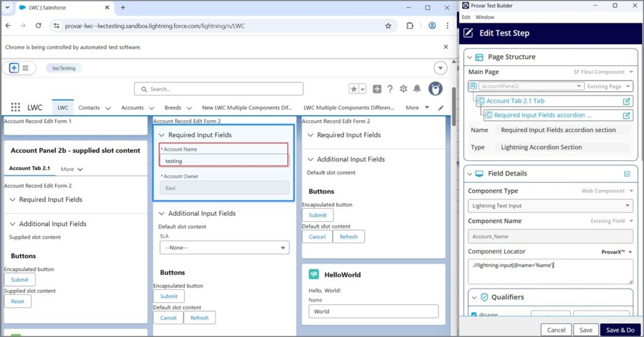Click the favorites star icon
The image size is (644, 337).
pos(354,89)
